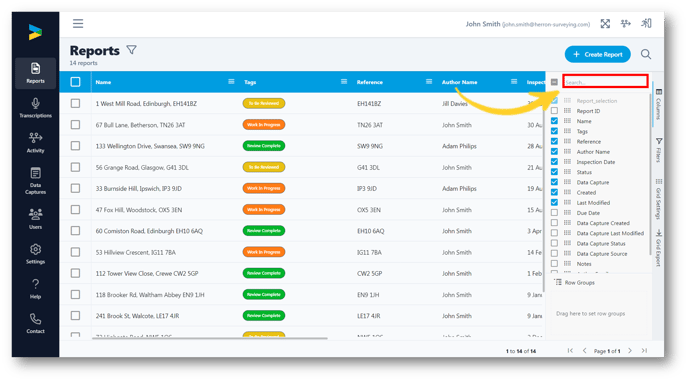Viewport: 688px width, 381px height.
Task: Click the filter funnel next to Reports
Action: pyautogui.click(x=132, y=50)
